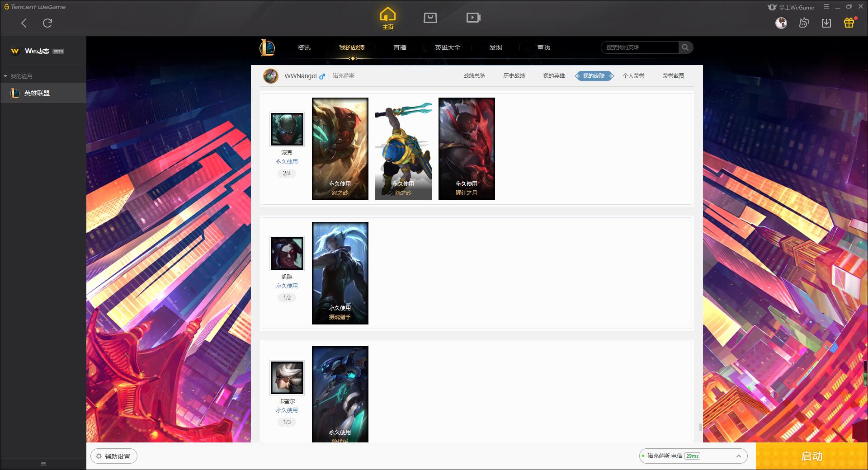Open the 直播 menu
The height and width of the screenshot is (470, 868).
tap(400, 47)
